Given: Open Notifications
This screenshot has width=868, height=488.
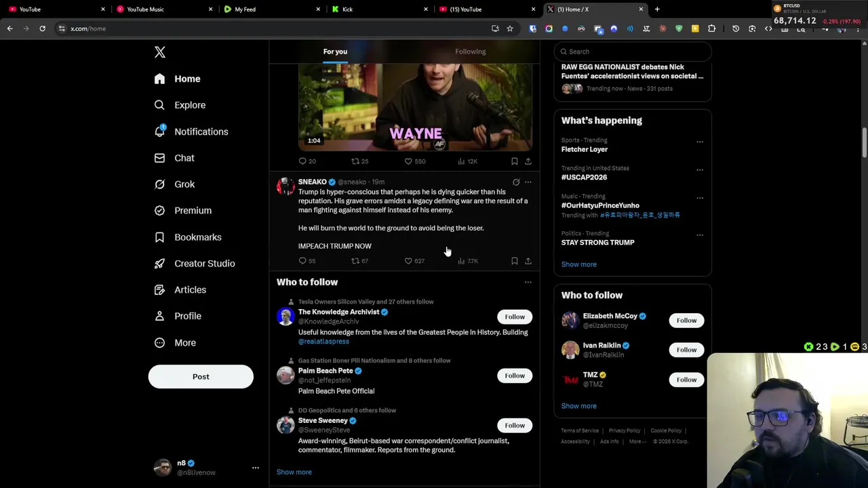Looking at the screenshot, I should [x=191, y=131].
